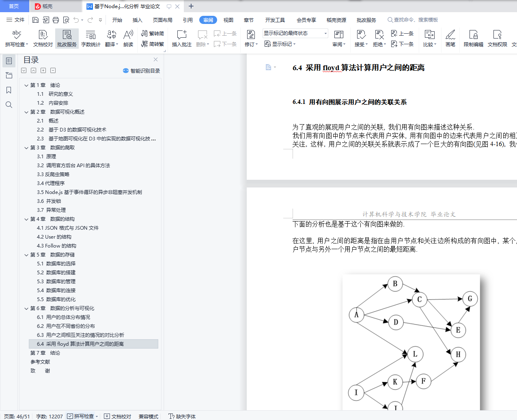The height and width of the screenshot is (420, 517).
Task: Open the 翻译 translate tool
Action: click(111, 39)
